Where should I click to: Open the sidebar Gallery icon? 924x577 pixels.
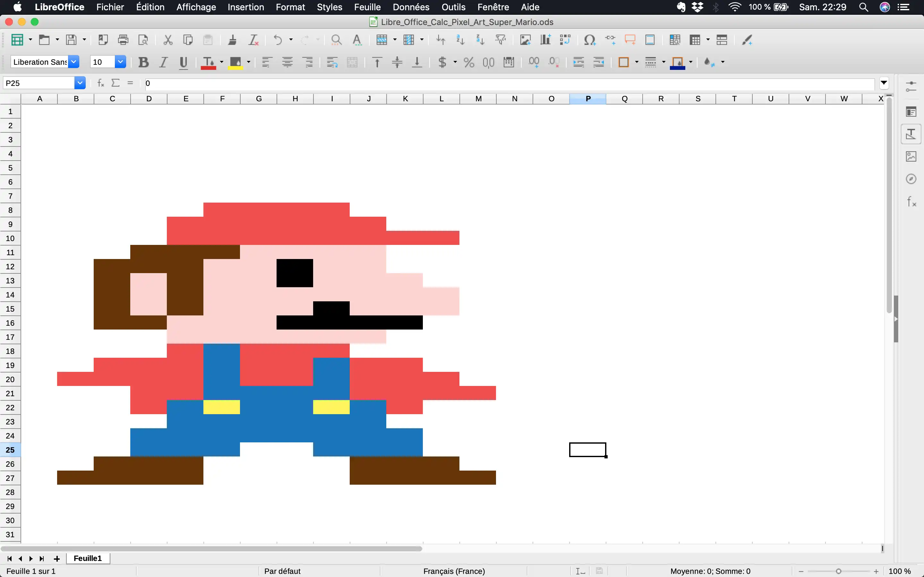(x=911, y=156)
